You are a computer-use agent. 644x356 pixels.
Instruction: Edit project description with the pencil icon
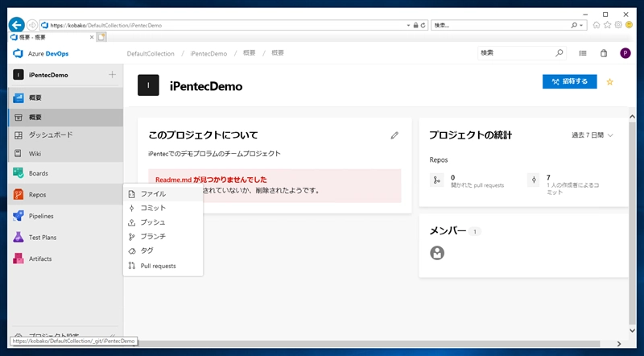click(x=394, y=135)
